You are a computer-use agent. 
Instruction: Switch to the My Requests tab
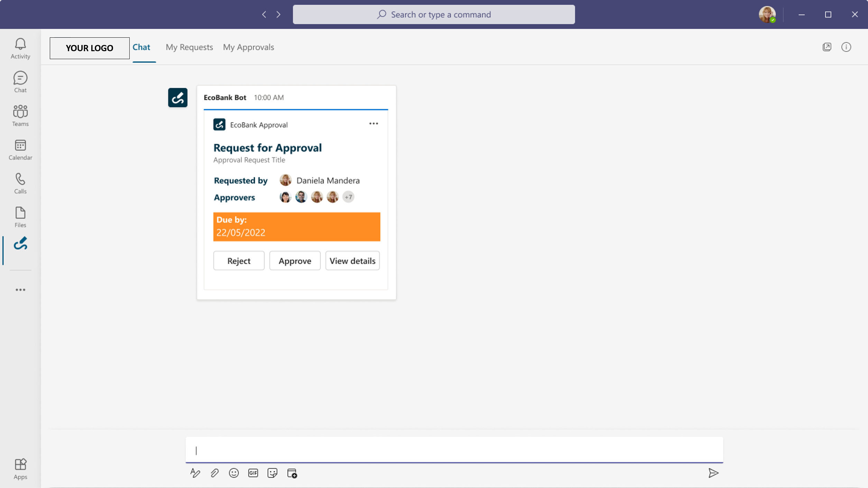pos(189,47)
